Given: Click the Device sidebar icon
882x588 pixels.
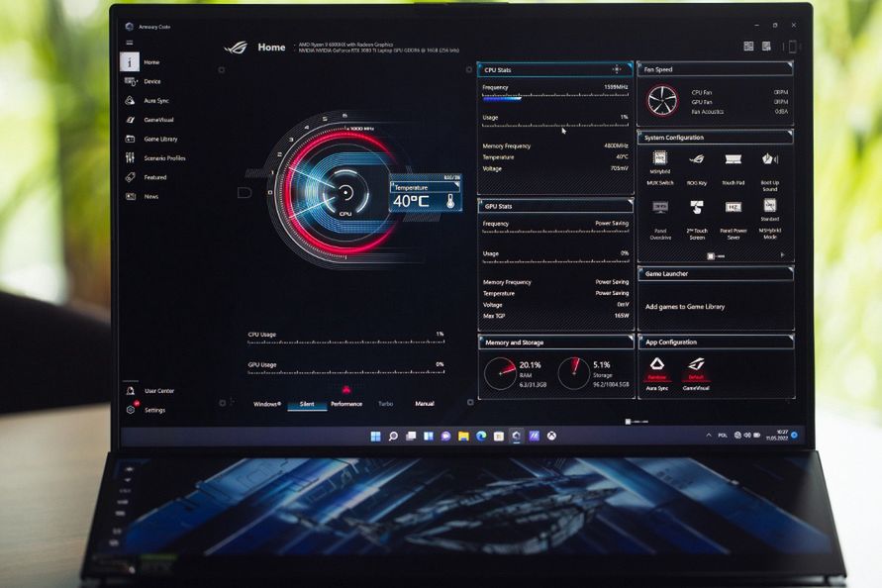Looking at the screenshot, I should click(131, 81).
